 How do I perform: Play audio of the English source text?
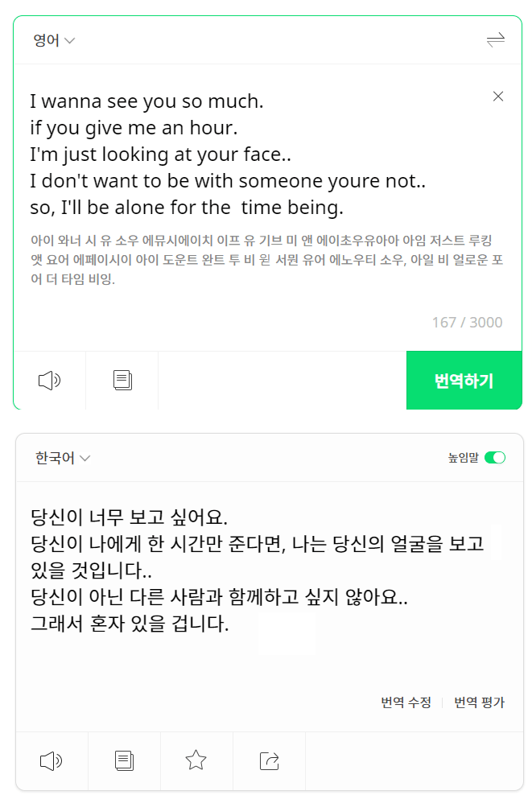pyautogui.click(x=49, y=381)
